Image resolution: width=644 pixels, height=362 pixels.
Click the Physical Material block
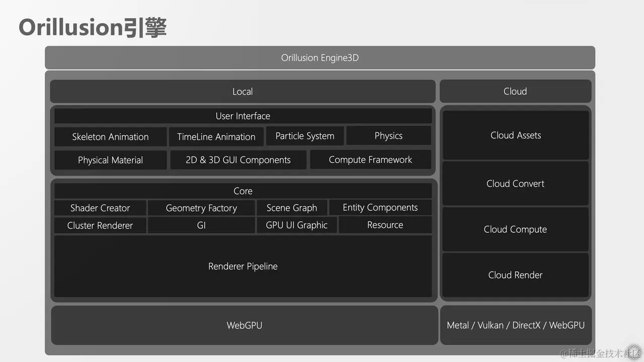(110, 160)
